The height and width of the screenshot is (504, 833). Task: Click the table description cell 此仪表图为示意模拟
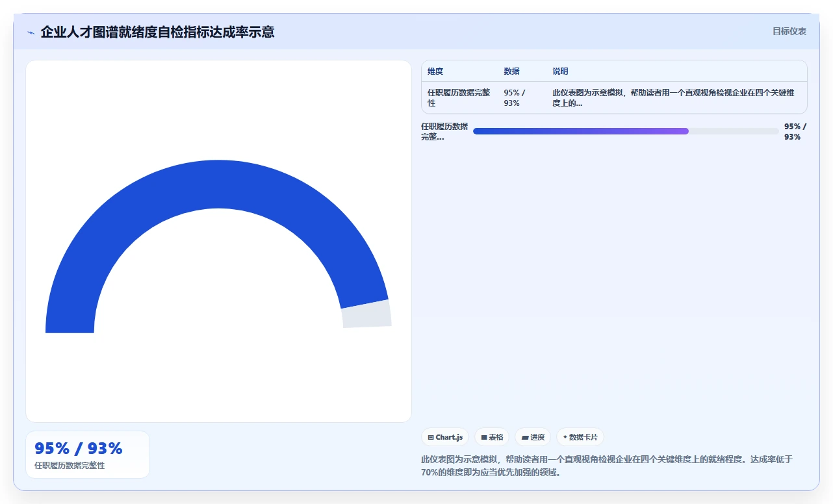(676, 97)
